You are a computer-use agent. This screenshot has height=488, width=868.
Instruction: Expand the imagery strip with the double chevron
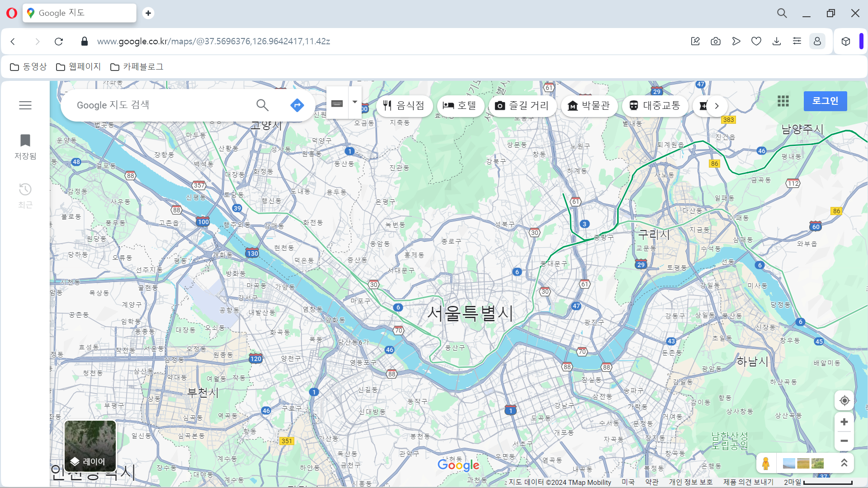pyautogui.click(x=844, y=463)
